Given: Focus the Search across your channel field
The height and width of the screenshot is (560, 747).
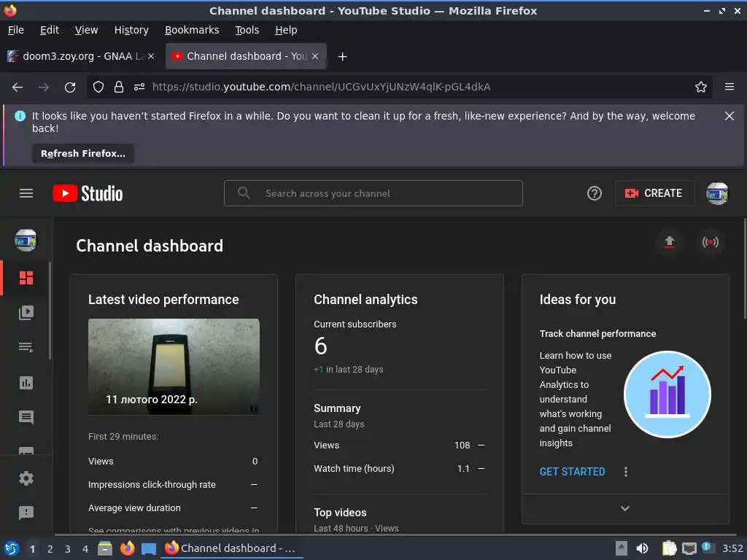Looking at the screenshot, I should [x=373, y=193].
